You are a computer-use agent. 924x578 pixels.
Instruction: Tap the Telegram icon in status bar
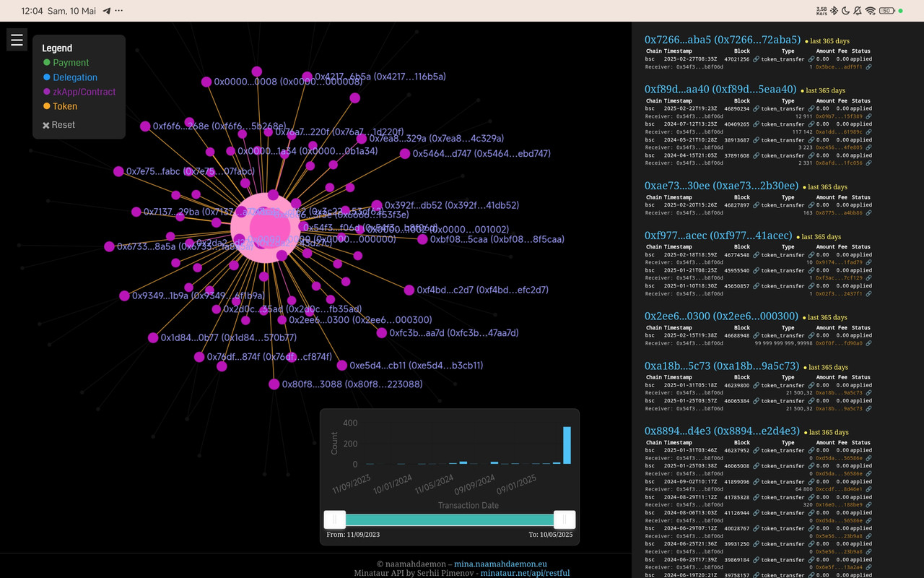[107, 11]
